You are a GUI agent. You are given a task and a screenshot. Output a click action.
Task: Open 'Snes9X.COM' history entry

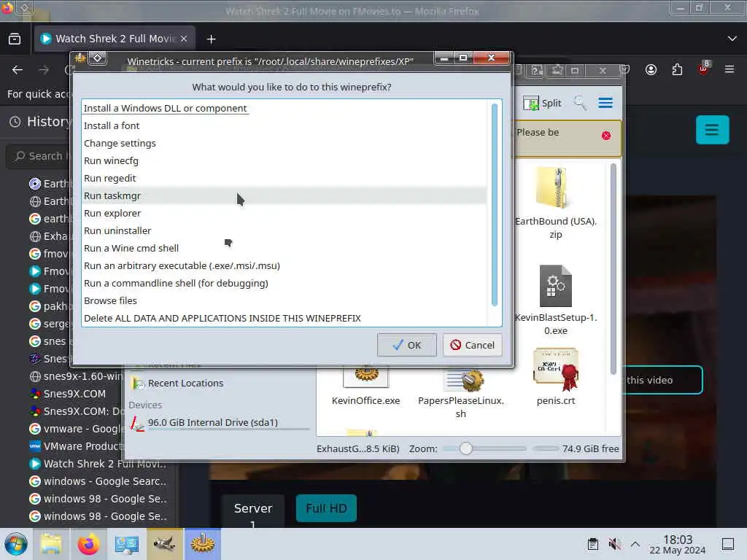pyautogui.click(x=67, y=394)
